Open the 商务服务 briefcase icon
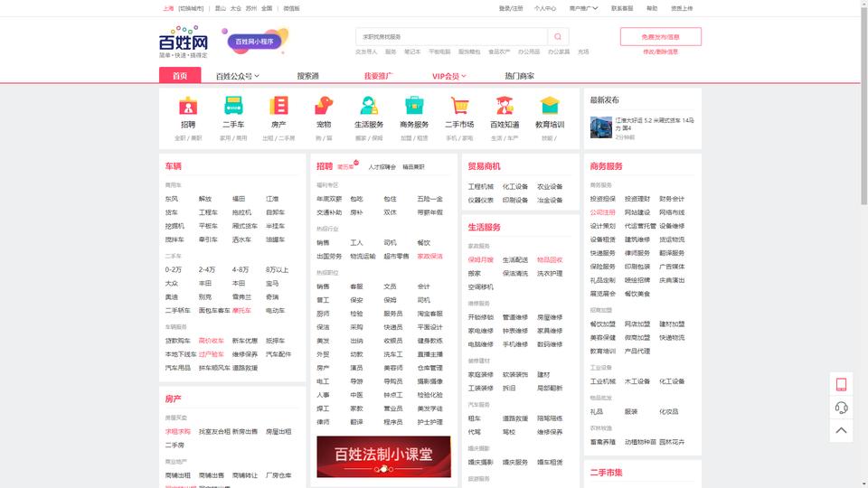Viewport: 868px width, 488px height. 414,106
